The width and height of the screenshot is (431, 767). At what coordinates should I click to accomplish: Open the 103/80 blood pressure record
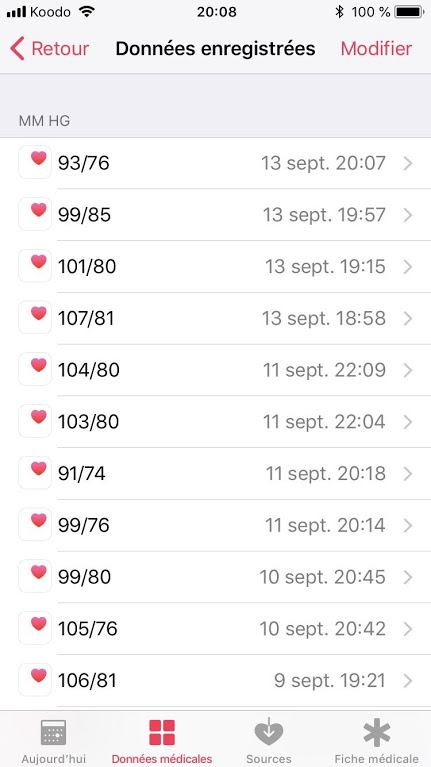click(x=215, y=422)
